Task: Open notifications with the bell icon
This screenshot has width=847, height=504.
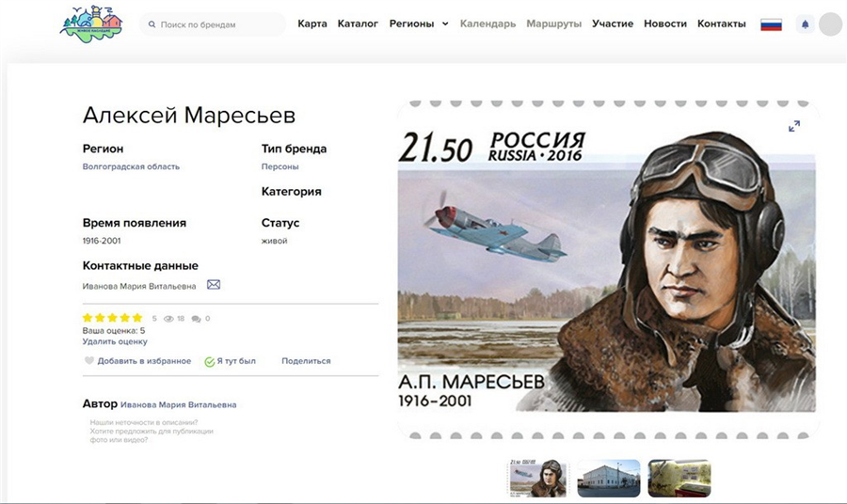Action: tap(805, 24)
